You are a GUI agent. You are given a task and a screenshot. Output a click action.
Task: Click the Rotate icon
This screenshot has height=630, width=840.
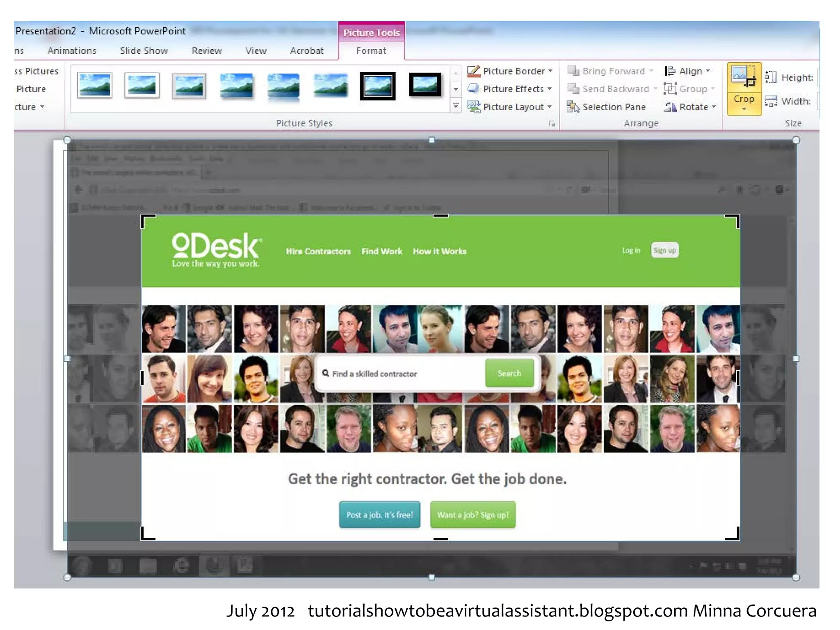(x=671, y=107)
